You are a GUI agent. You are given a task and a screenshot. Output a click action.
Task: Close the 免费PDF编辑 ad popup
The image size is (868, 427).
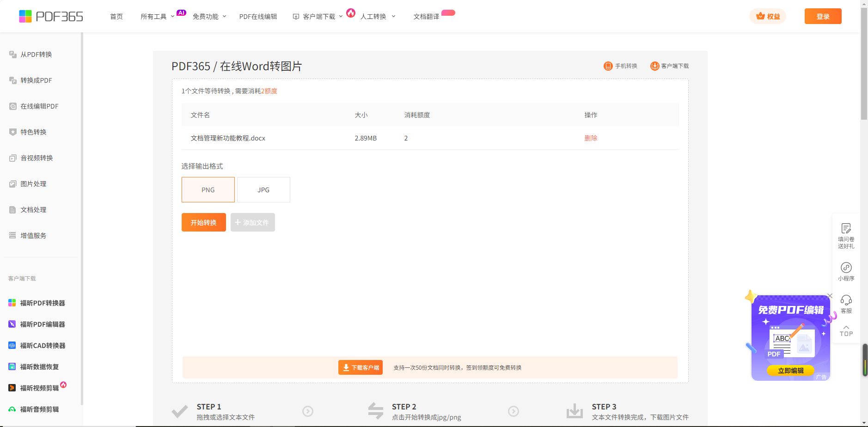coord(830,296)
